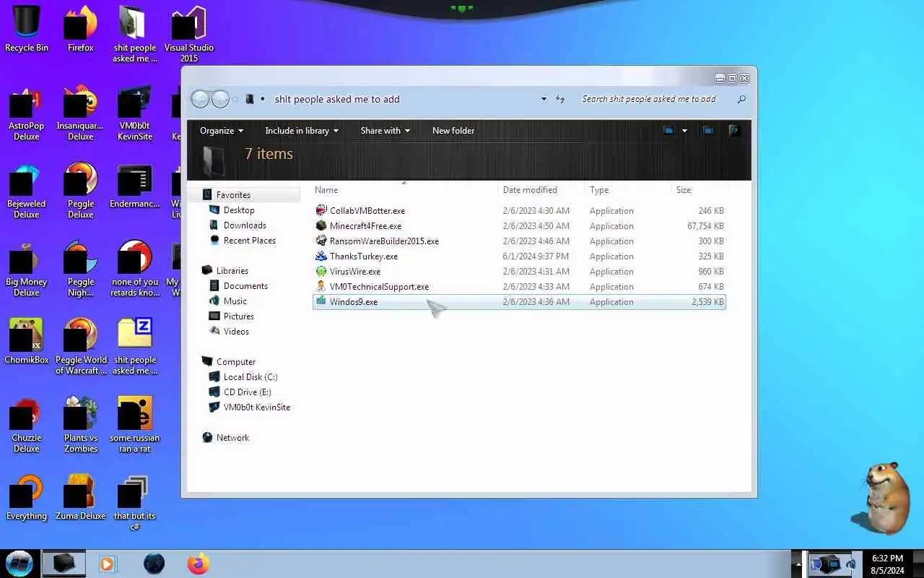
Task: Open Documents library in sidebar
Action: click(245, 286)
